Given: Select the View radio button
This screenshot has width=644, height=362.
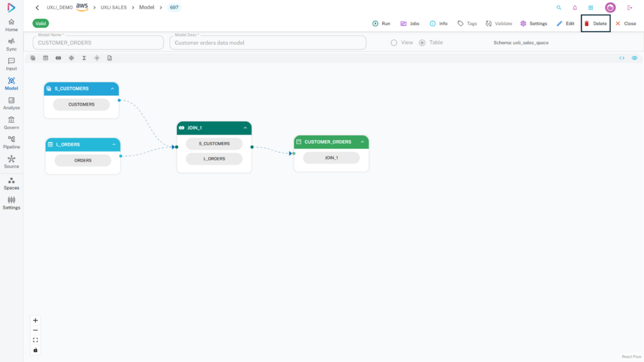Looking at the screenshot, I should (394, 43).
